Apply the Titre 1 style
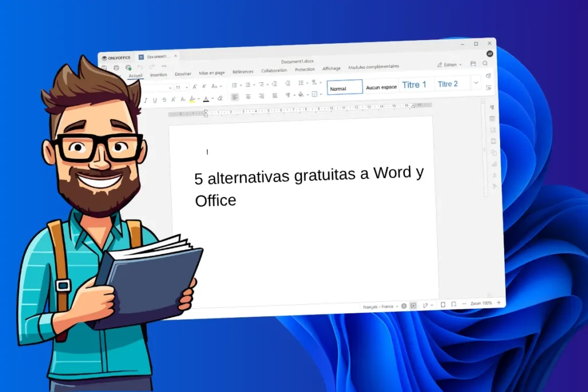The width and height of the screenshot is (588, 392). pos(415,84)
